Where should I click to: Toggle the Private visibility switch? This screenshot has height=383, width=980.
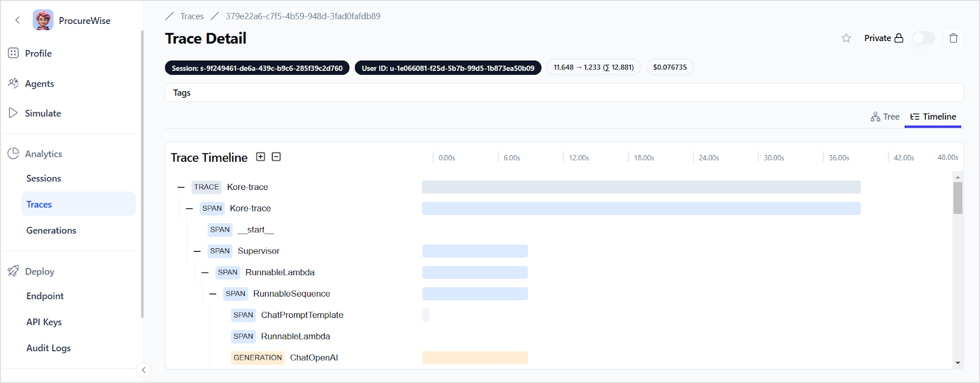click(923, 38)
